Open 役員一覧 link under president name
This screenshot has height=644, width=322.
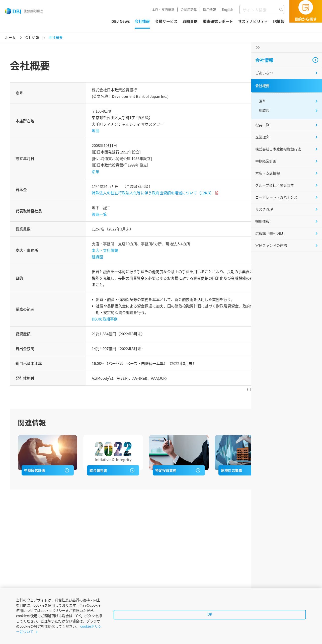point(99,214)
